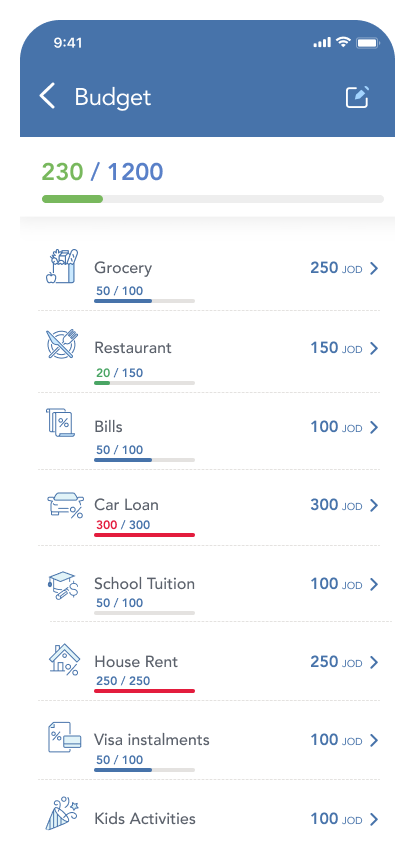The height and width of the screenshot is (852, 415).
Task: Select the Kids Activities party popper icon
Action: [x=62, y=814]
